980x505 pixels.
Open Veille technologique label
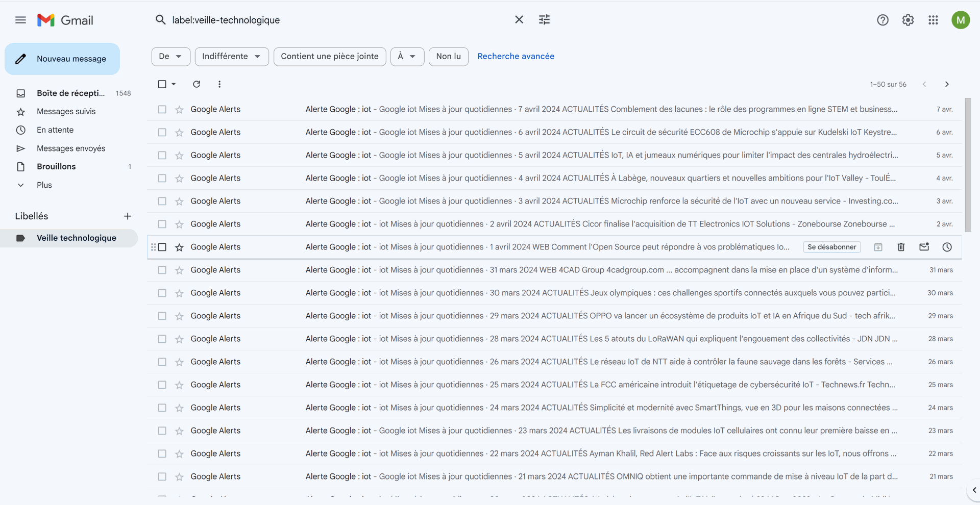[77, 238]
